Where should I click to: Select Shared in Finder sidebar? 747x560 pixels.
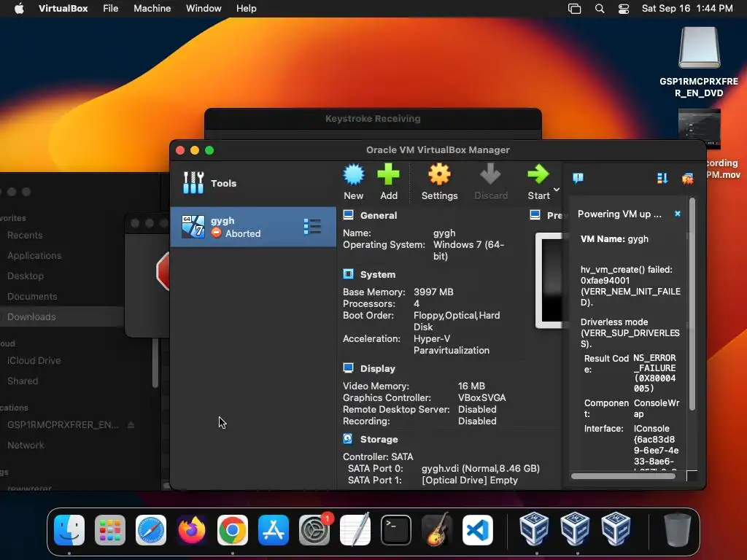click(x=23, y=381)
